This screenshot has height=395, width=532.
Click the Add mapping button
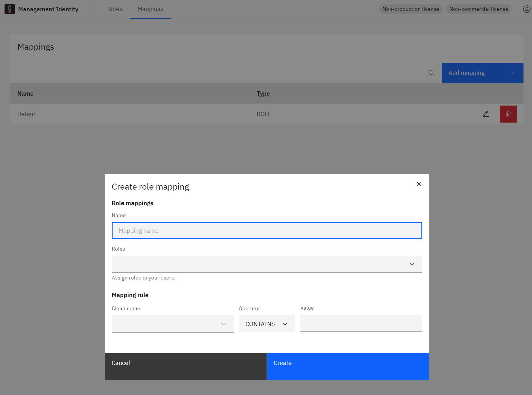coord(467,73)
